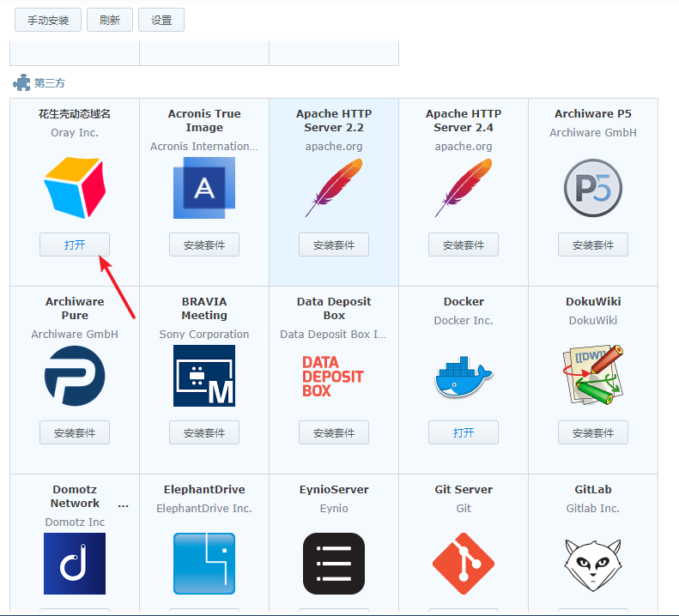Click the Data Deposit Box logo

332,376
